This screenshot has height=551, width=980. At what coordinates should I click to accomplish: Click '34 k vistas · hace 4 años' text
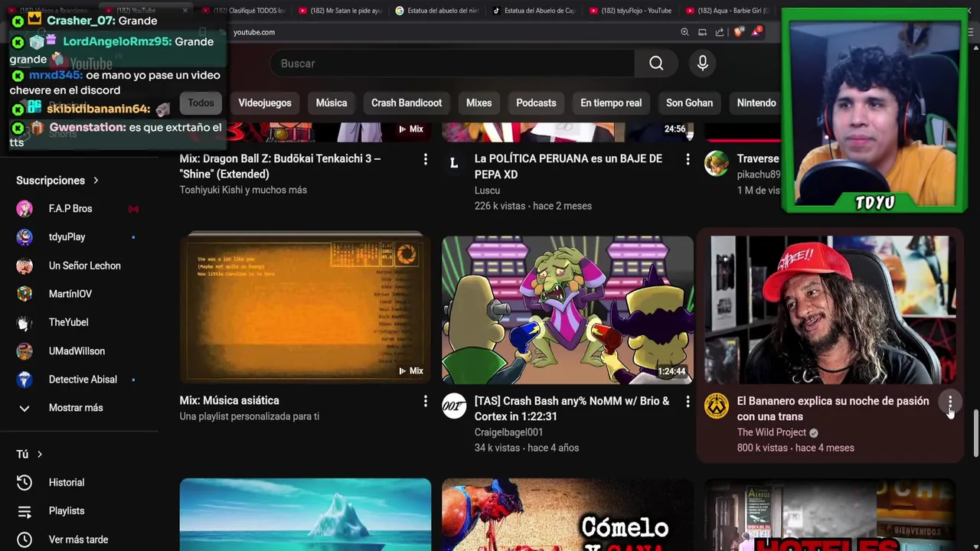point(527,448)
